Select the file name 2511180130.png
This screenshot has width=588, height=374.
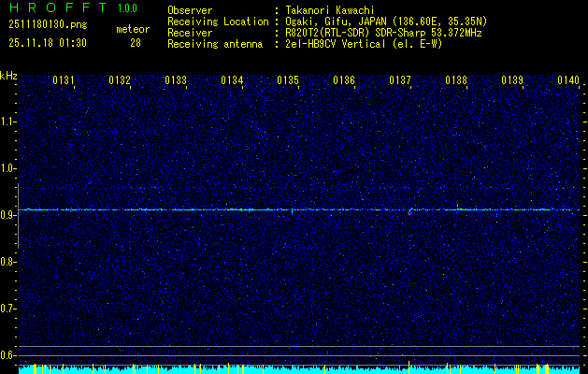coord(48,25)
